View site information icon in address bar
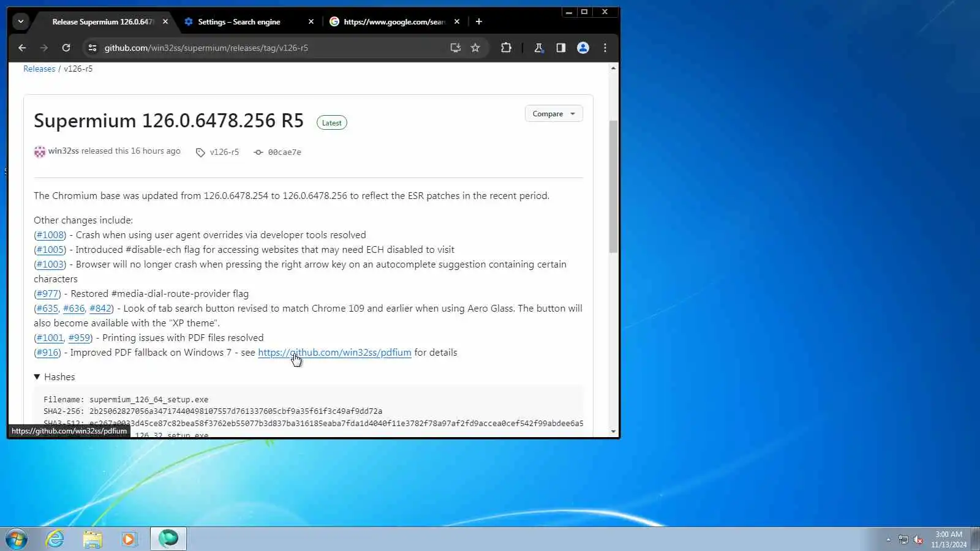 92,48
